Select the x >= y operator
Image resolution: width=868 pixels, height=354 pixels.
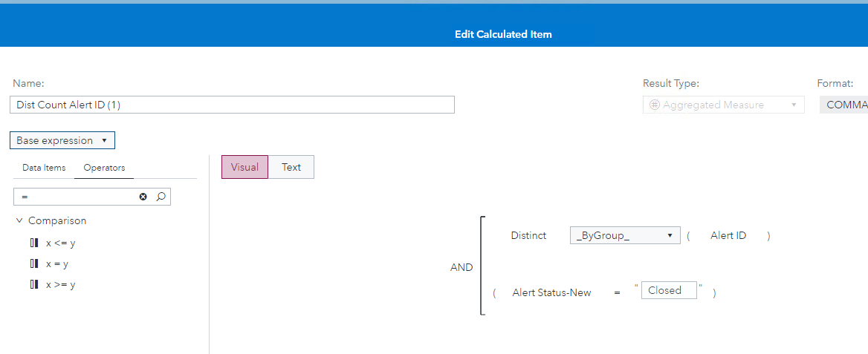pyautogui.click(x=60, y=284)
